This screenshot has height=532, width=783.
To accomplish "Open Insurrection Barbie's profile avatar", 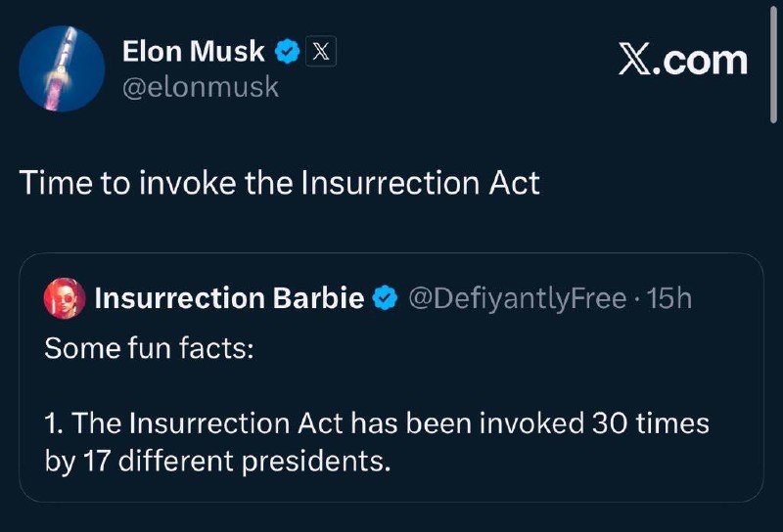I will (x=64, y=297).
